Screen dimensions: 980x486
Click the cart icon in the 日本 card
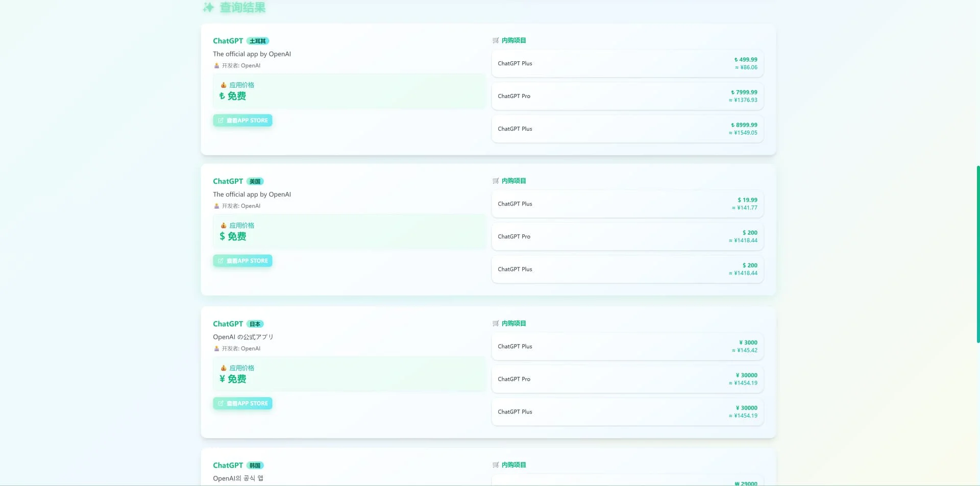coord(496,323)
